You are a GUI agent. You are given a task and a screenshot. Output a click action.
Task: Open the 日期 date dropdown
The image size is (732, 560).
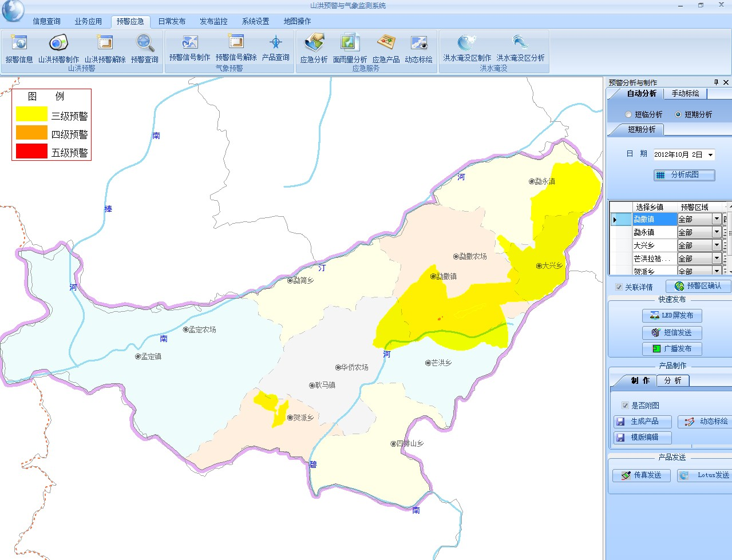click(x=710, y=155)
